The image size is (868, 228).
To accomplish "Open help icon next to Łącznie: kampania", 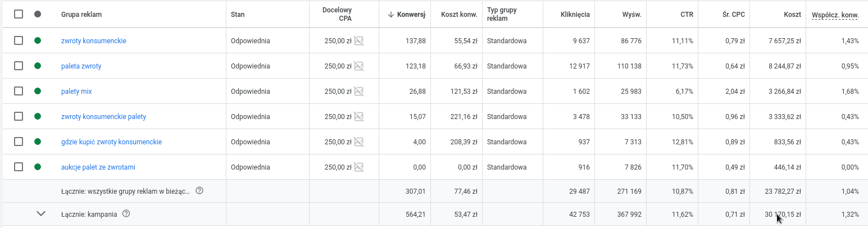I will (126, 213).
